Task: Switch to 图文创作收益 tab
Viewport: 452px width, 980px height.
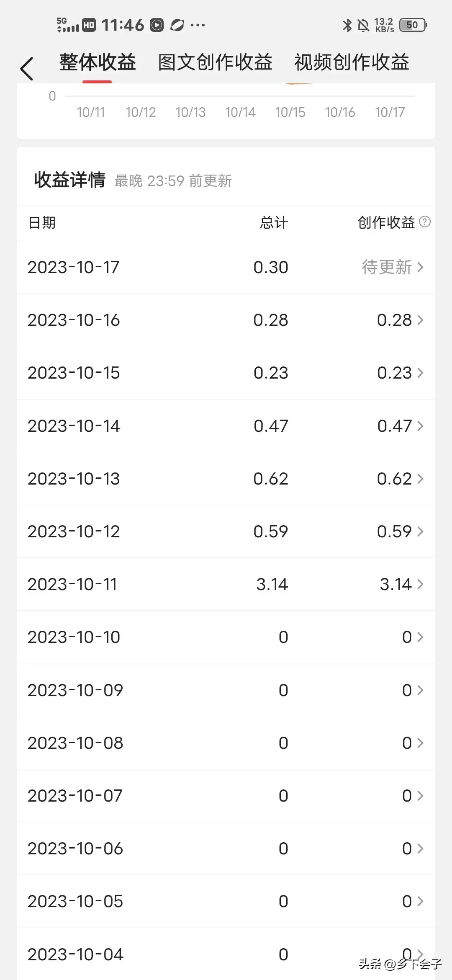Action: (x=215, y=62)
